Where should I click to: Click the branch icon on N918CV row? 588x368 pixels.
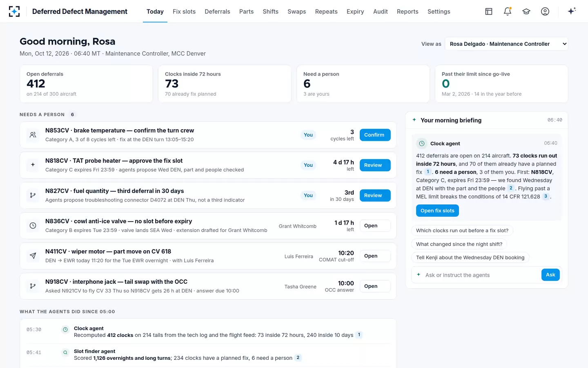(x=33, y=286)
